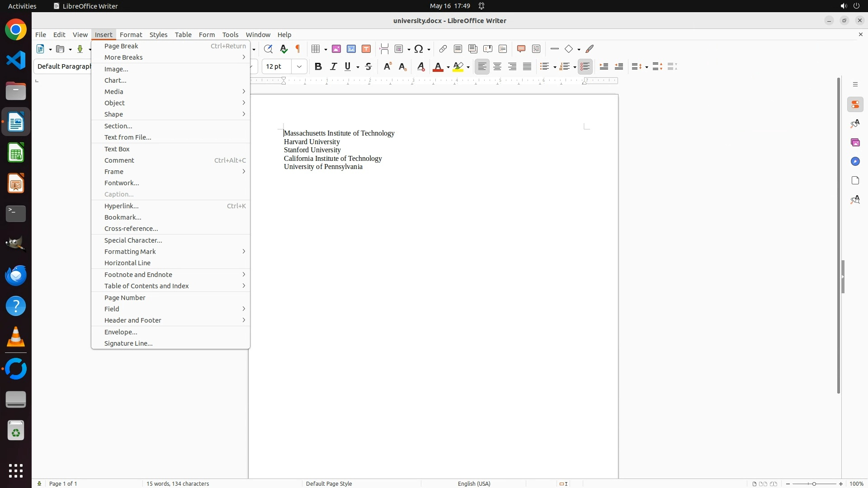Screen dimensions: 868x488
Task: Toggle formatting marks pilcrow icon
Action: [298, 49]
